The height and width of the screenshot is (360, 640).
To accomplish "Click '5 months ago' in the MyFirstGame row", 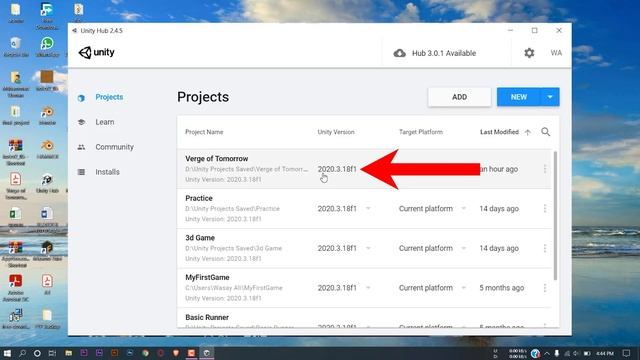I will click(x=502, y=288).
